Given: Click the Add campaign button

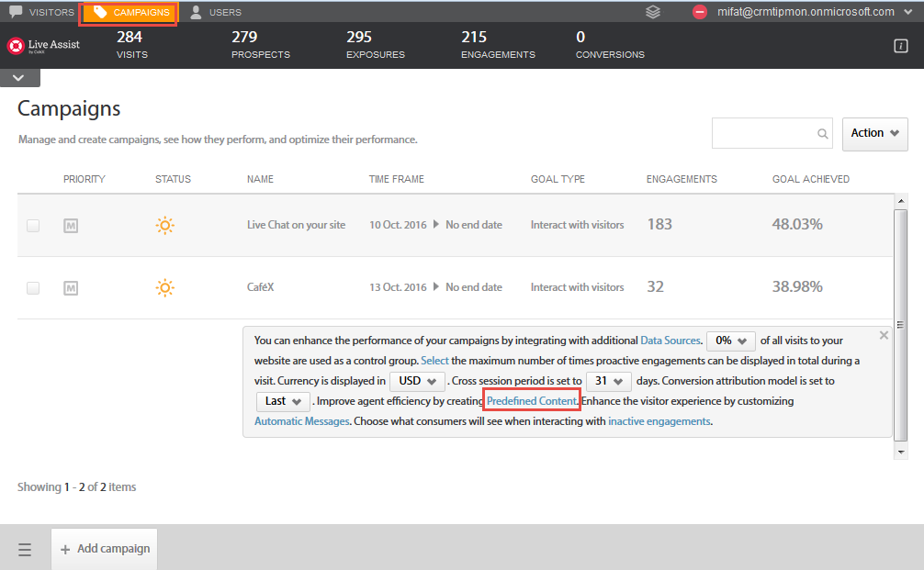Looking at the screenshot, I should 104,548.
